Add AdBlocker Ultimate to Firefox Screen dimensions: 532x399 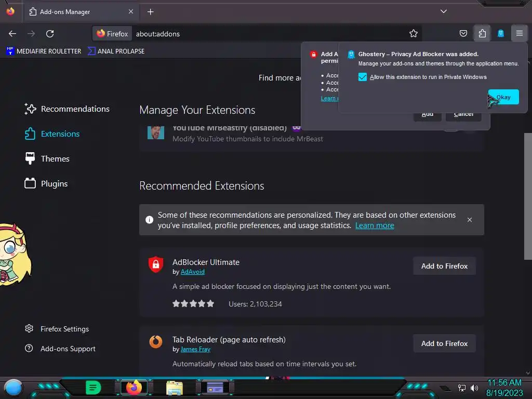[445, 267]
